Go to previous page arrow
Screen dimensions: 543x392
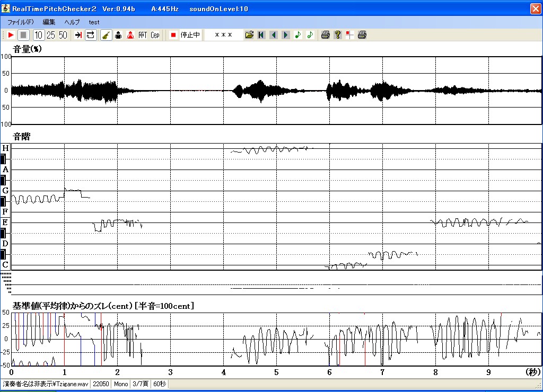pos(274,35)
